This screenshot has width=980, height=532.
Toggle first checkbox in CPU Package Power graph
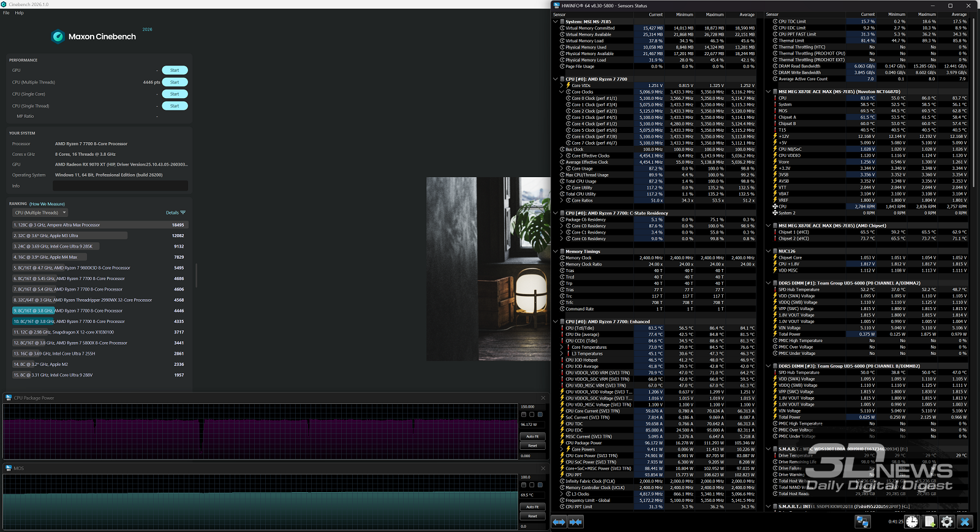tap(524, 414)
